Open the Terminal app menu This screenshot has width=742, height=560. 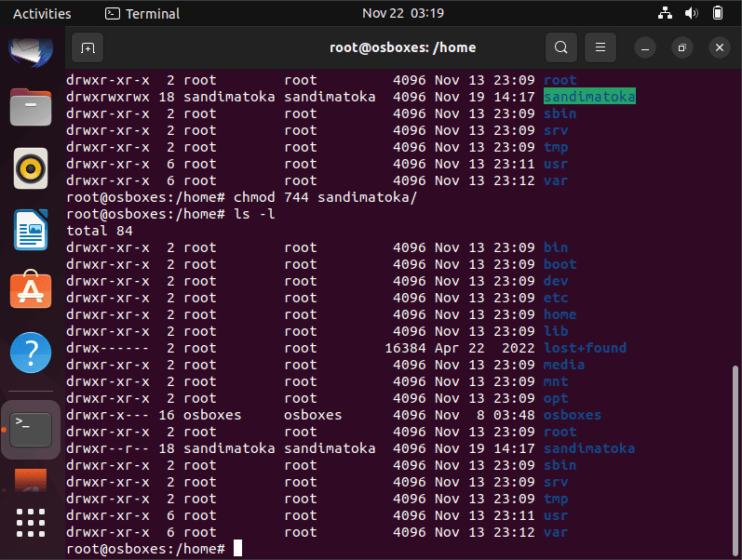(x=142, y=14)
